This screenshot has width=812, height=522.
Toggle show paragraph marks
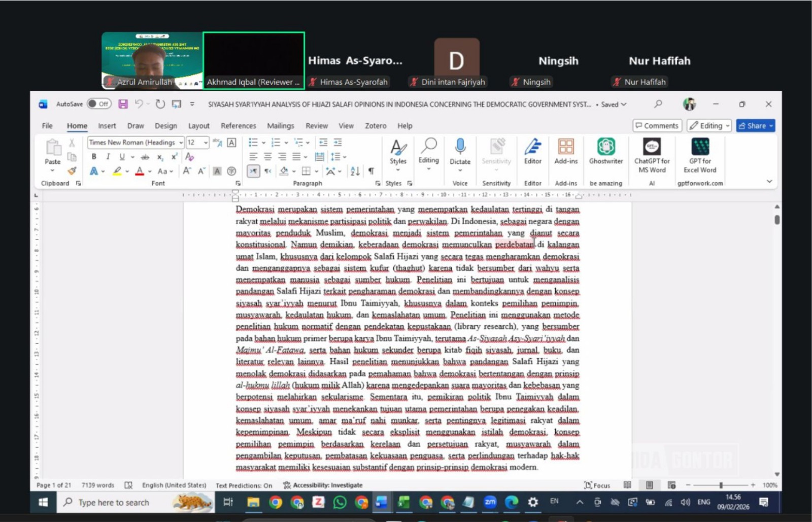point(371,171)
